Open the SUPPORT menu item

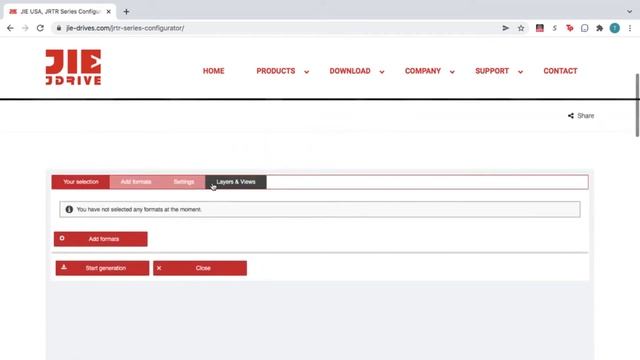492,71
